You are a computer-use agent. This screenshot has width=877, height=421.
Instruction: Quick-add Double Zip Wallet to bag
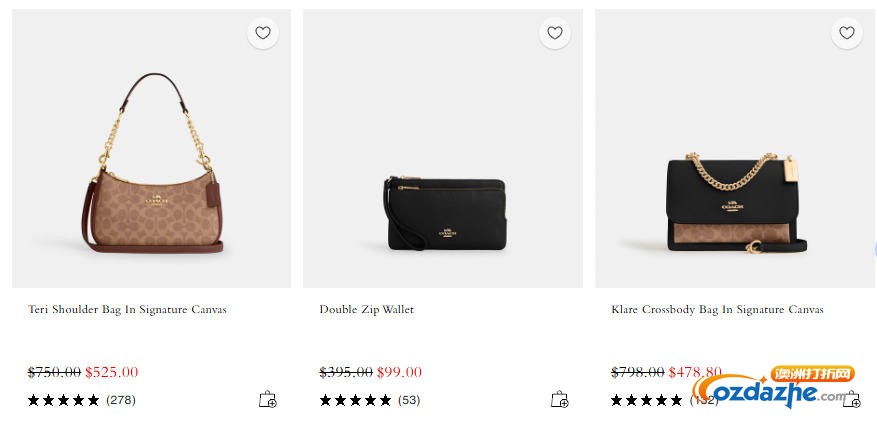[x=559, y=399]
